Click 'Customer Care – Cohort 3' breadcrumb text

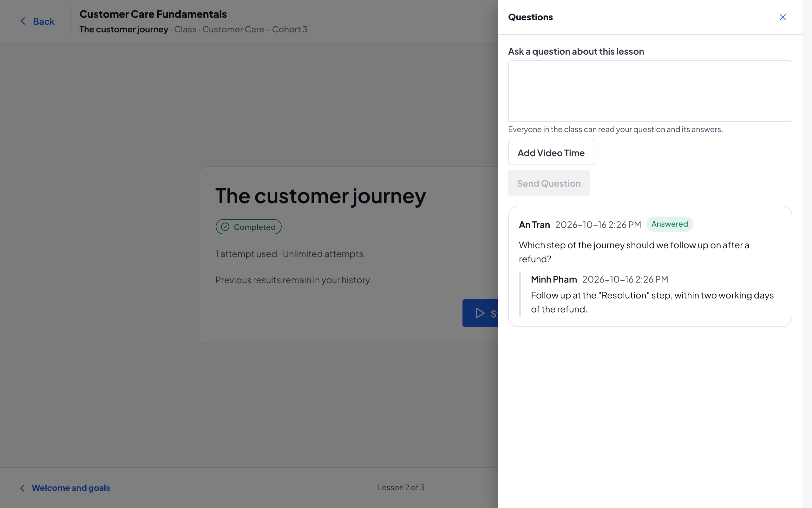(255, 29)
